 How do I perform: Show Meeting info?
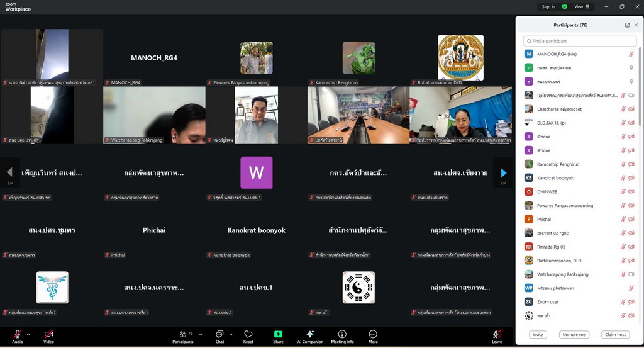342,336
